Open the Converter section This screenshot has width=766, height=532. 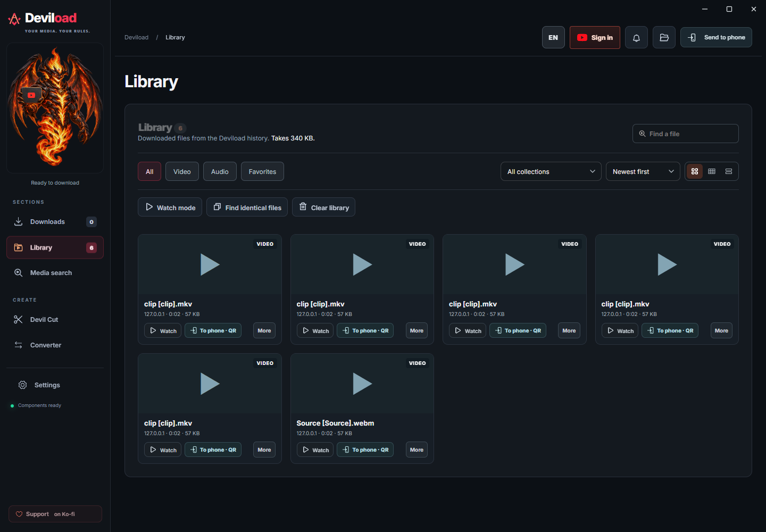coord(55,345)
